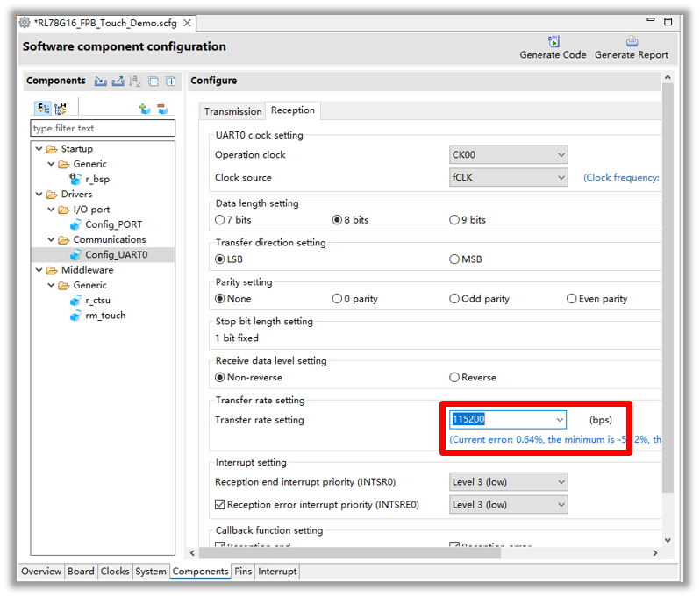Select rm_touch in the Middleware tree
Screen dimensions: 700x597
point(105,316)
